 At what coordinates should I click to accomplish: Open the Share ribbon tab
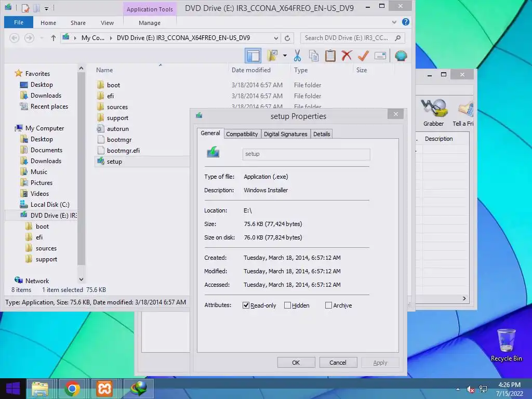point(78,23)
